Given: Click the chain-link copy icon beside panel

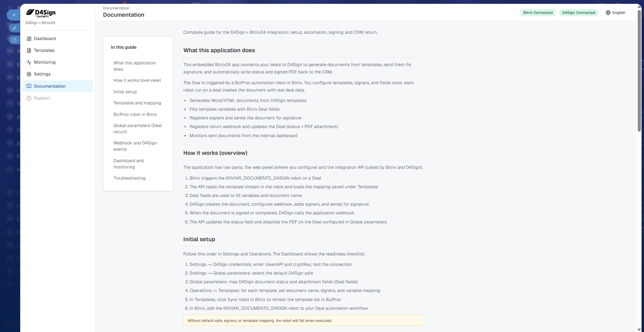Looking at the screenshot, I should pos(14,28).
